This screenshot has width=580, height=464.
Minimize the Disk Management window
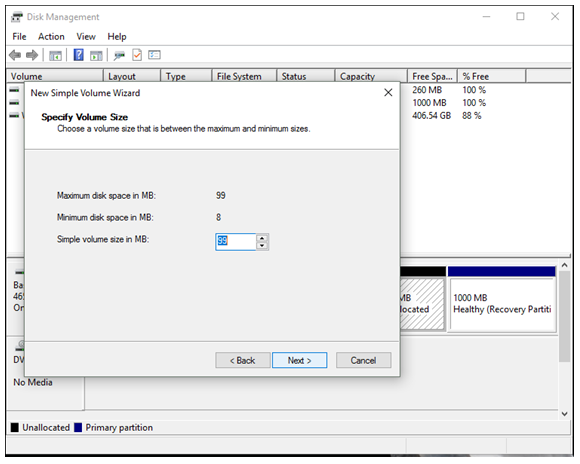click(486, 17)
